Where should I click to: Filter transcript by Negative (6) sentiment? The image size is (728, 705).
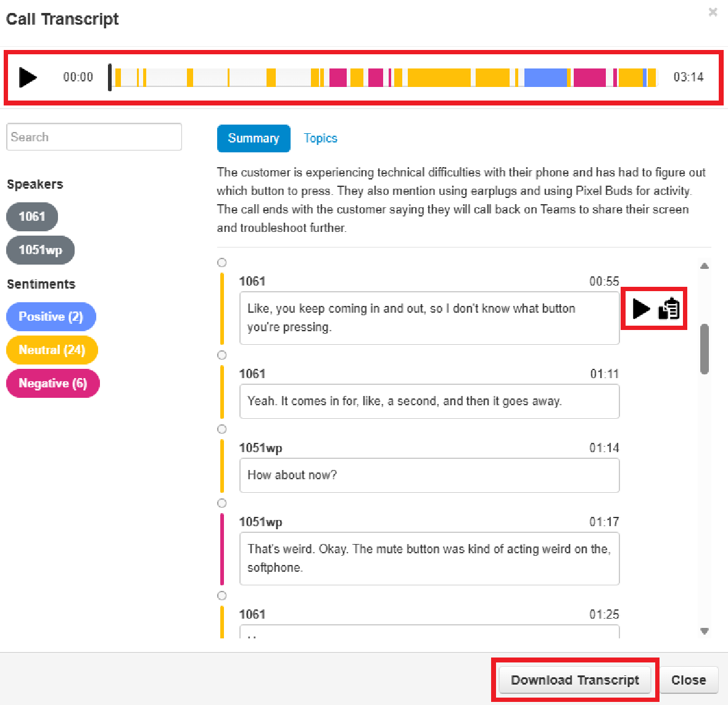pyautogui.click(x=52, y=384)
